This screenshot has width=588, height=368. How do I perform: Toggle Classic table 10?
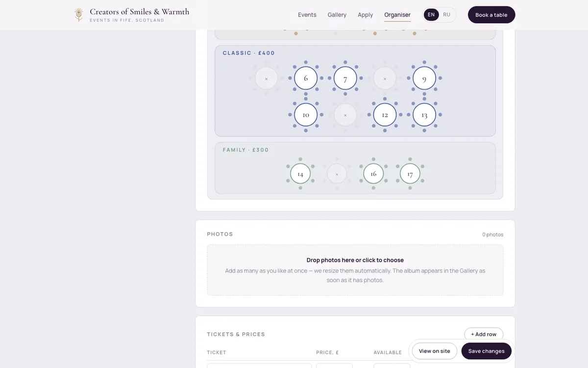pos(306,115)
